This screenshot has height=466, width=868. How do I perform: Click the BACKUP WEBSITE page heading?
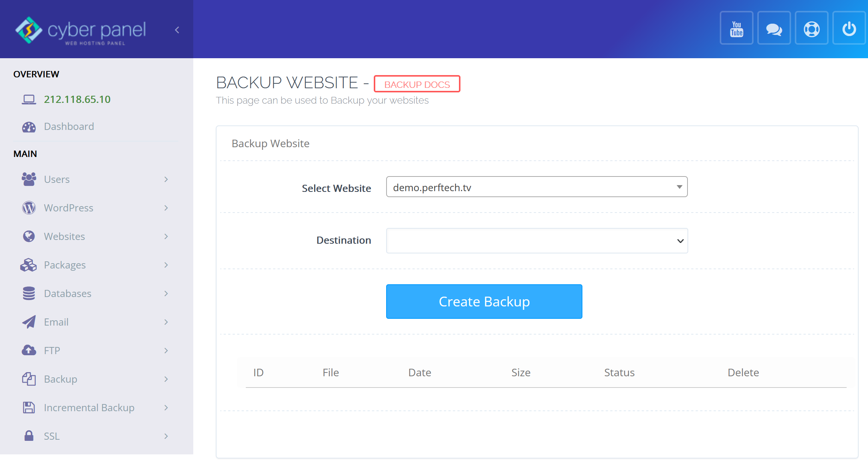point(287,83)
